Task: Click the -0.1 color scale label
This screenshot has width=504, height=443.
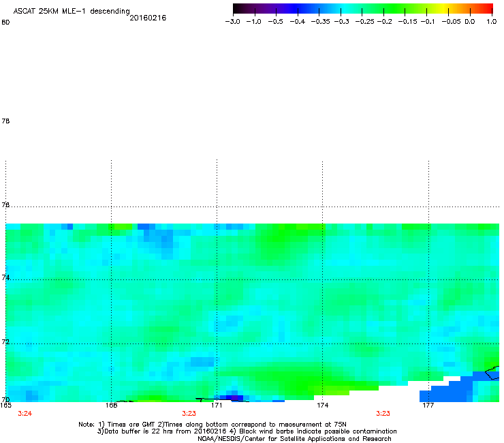Action: coord(427,22)
